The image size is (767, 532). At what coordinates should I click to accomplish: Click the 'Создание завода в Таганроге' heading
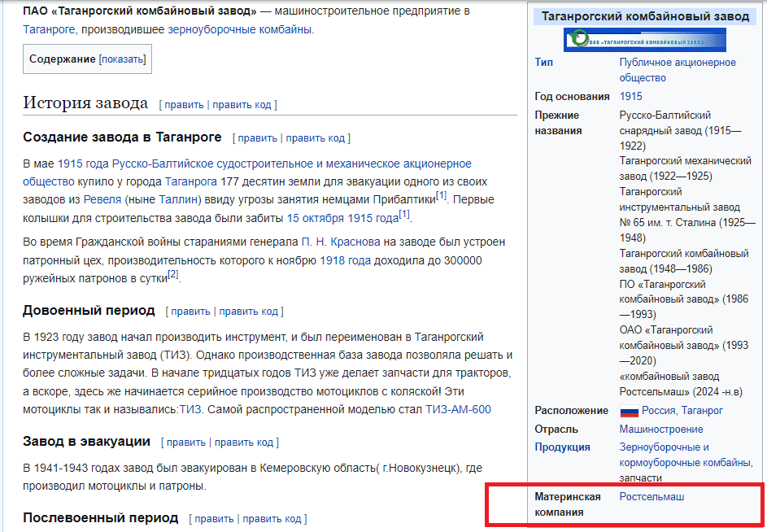(122, 137)
